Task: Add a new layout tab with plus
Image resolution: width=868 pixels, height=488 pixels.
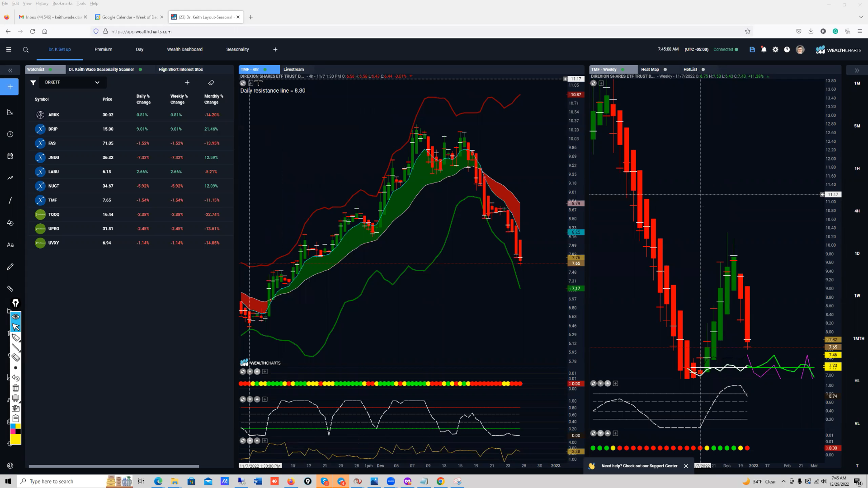Action: [x=275, y=50]
